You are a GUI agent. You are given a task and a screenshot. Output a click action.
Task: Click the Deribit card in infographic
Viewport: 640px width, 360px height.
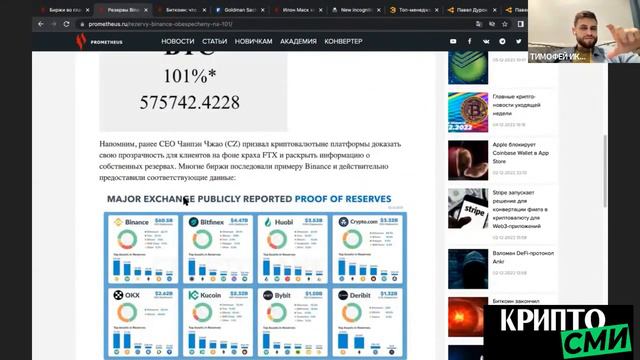[367, 322]
